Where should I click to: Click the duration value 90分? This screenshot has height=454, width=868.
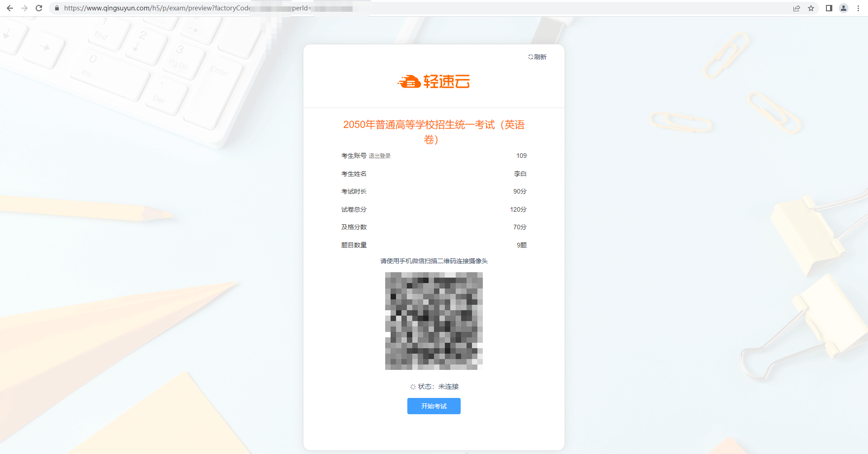click(x=520, y=191)
